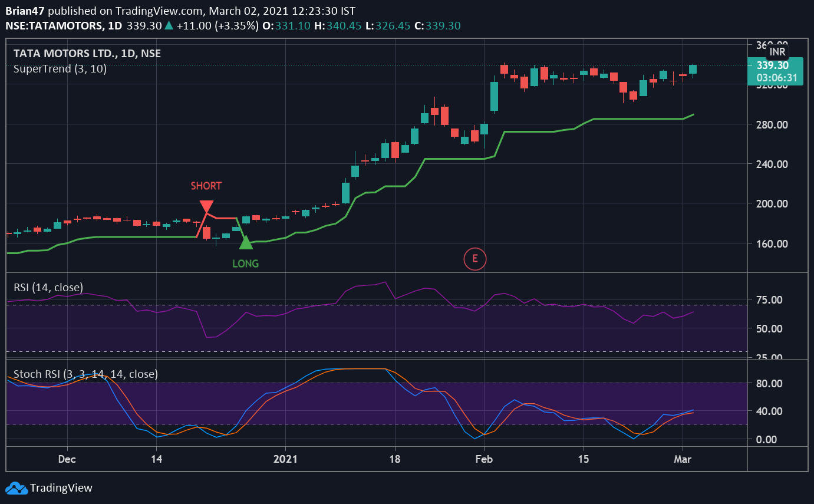
Task: Click the green LONG signal triangle marker
Action: [245, 242]
